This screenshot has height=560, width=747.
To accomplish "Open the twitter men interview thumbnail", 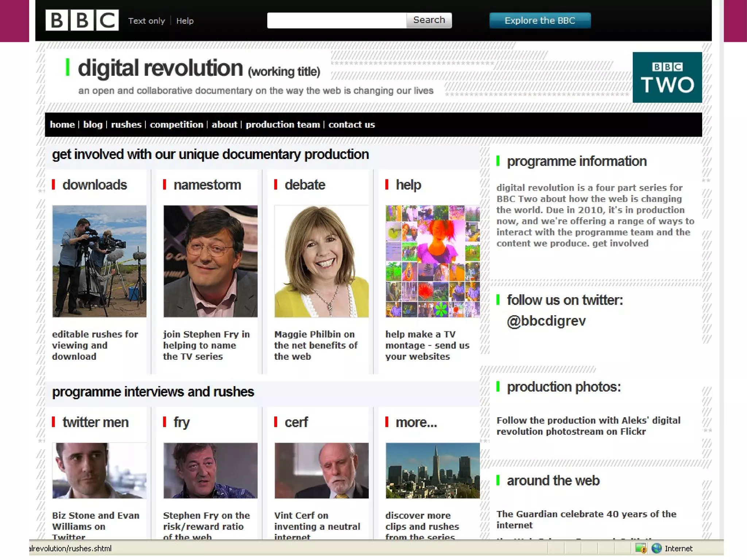I will pos(99,470).
